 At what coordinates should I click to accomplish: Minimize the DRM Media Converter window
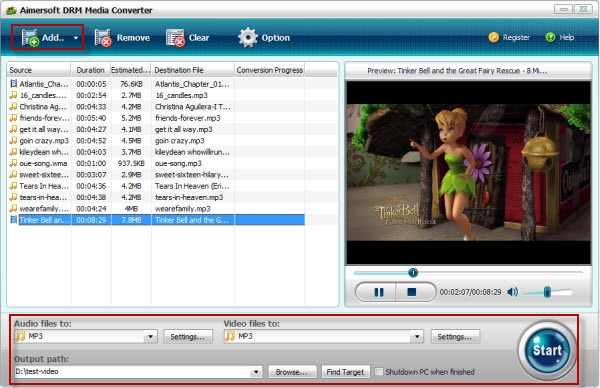click(x=563, y=9)
